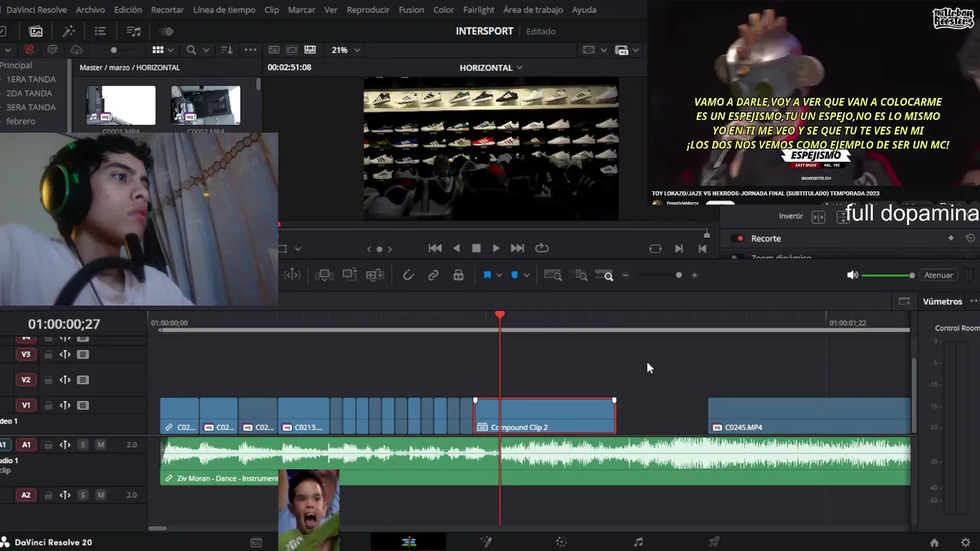The height and width of the screenshot is (551, 980).
Task: Open the Fusion menu
Action: 411,10
